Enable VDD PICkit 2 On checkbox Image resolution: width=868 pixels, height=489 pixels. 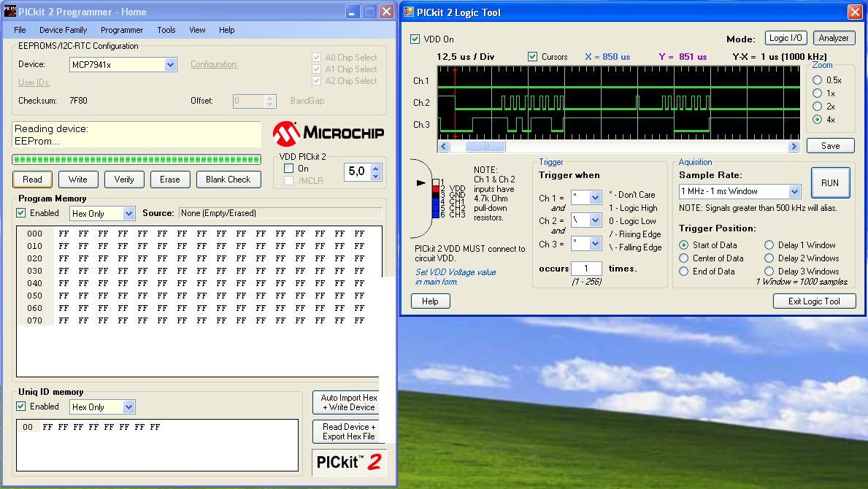click(x=288, y=168)
